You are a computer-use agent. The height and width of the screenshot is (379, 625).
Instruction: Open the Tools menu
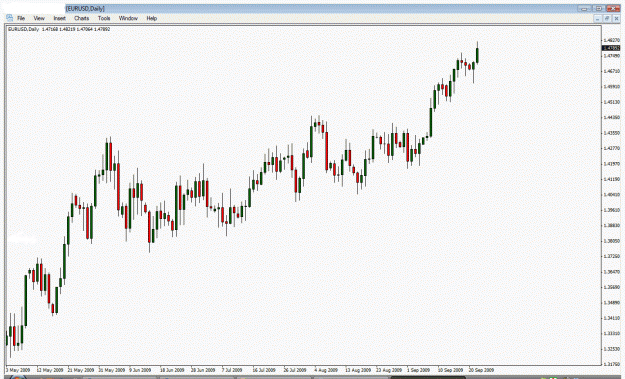click(x=104, y=18)
